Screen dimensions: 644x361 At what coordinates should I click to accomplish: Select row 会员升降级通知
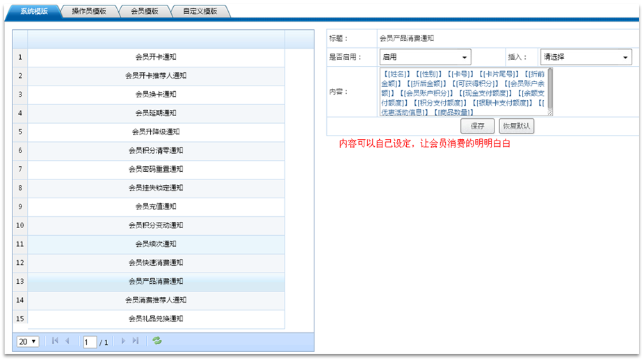156,132
